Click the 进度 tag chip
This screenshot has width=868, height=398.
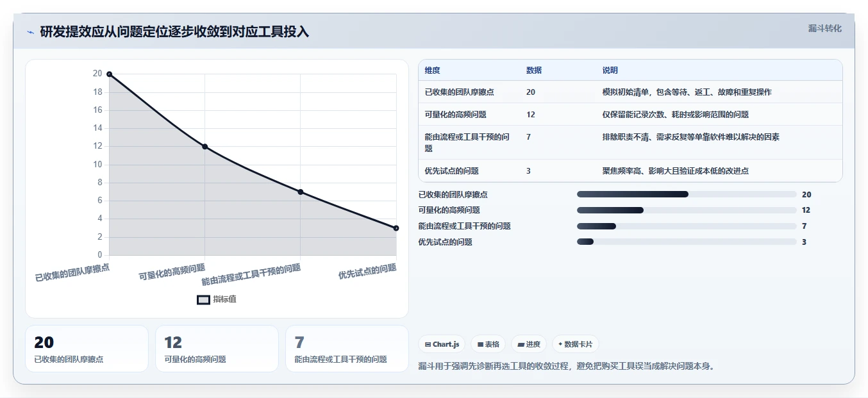tap(529, 344)
